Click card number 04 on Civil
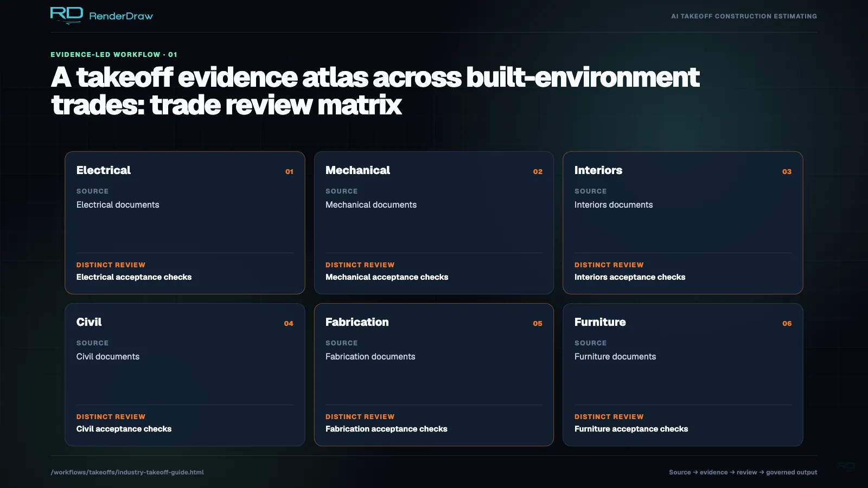The height and width of the screenshot is (488, 868). point(289,323)
